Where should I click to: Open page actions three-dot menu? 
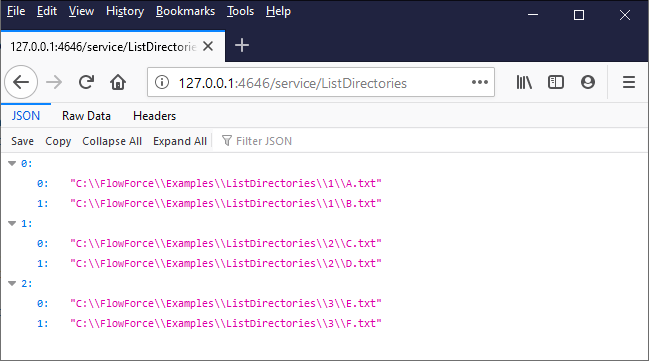coord(480,82)
